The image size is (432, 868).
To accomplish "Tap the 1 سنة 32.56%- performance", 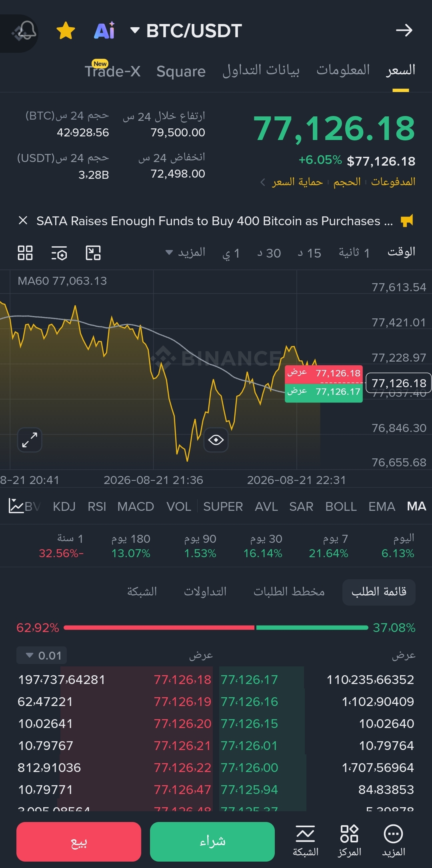I will (x=61, y=546).
